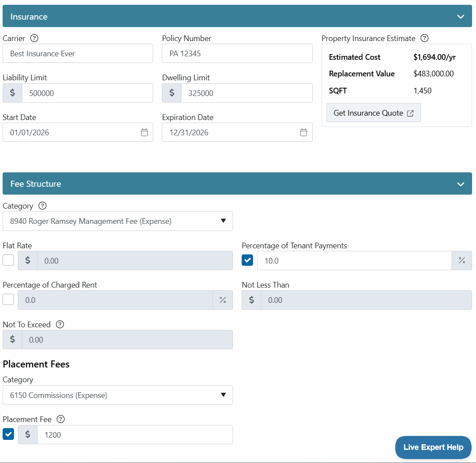
Task: Click the Get Insurance Quote button
Action: pos(373,113)
